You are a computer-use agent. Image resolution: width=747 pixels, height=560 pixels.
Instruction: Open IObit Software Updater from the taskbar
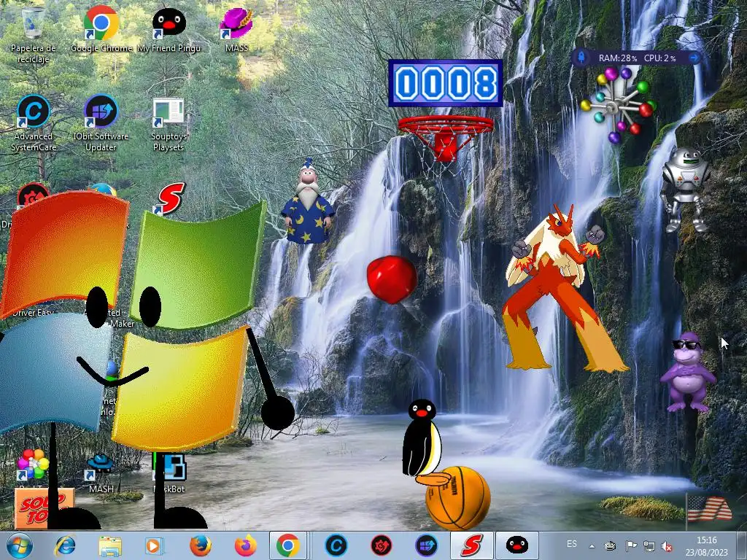pos(426,545)
